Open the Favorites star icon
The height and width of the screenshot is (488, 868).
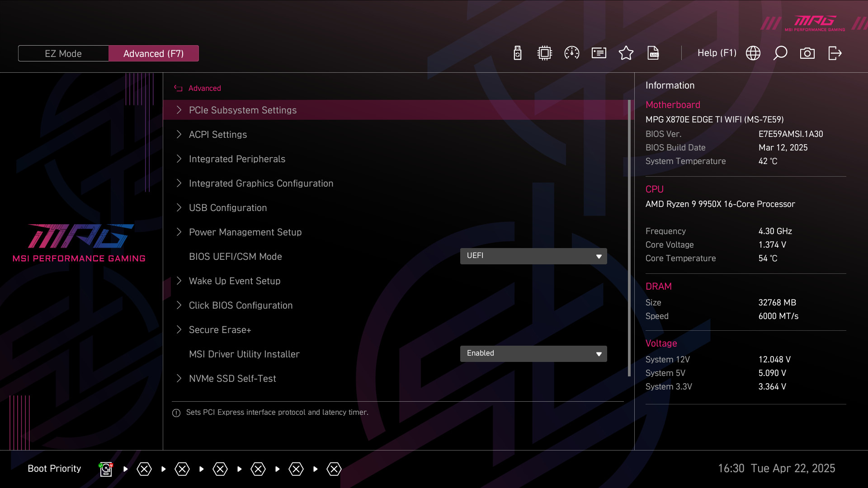626,53
